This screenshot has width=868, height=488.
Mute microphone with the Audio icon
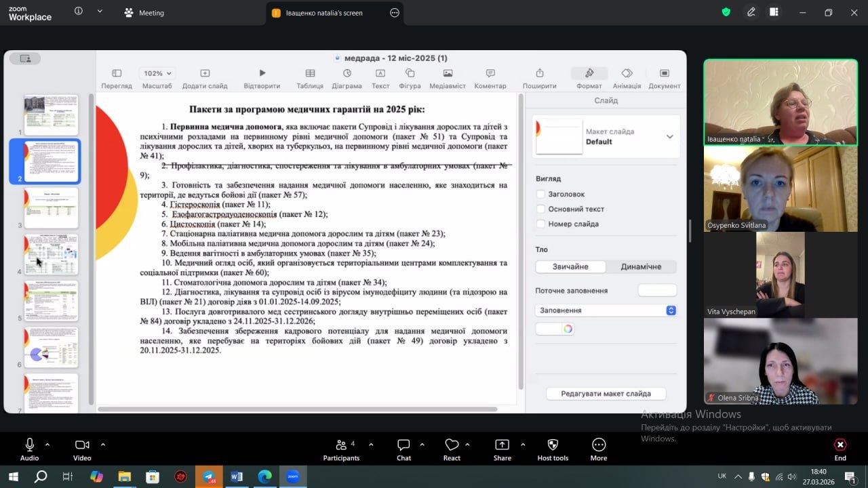[x=29, y=445]
